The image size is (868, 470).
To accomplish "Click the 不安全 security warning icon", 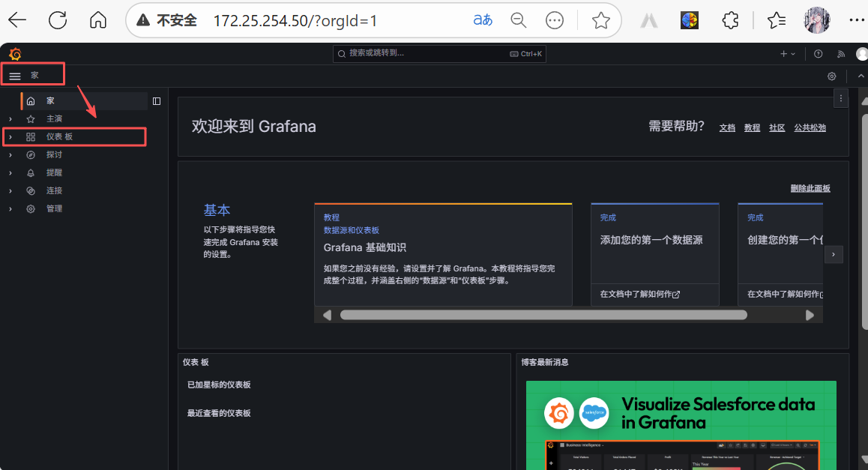I will 143,20.
